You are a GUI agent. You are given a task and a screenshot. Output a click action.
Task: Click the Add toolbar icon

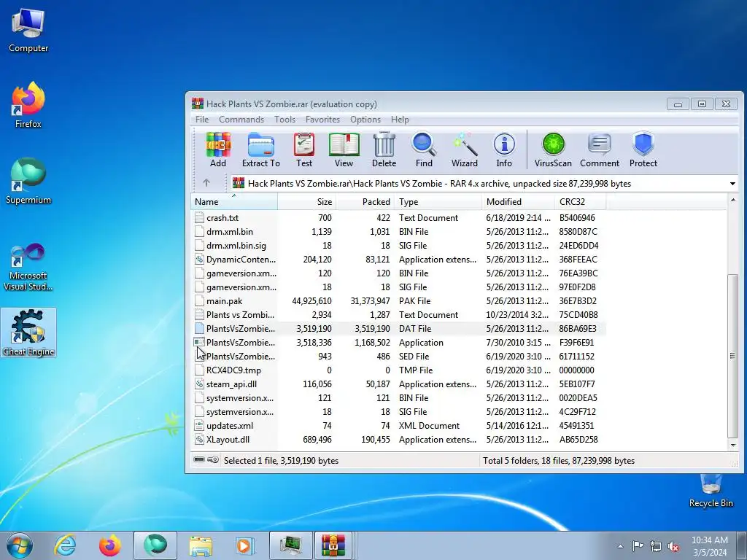pos(218,149)
